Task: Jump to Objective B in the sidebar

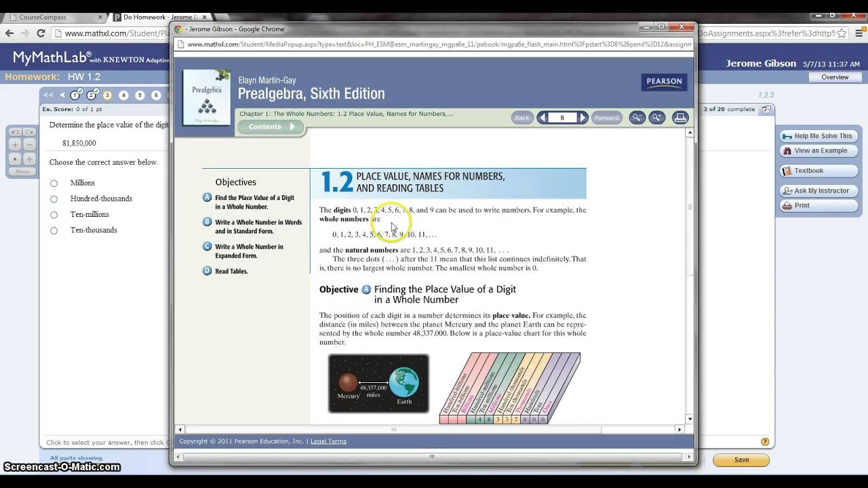Action: tap(253, 226)
